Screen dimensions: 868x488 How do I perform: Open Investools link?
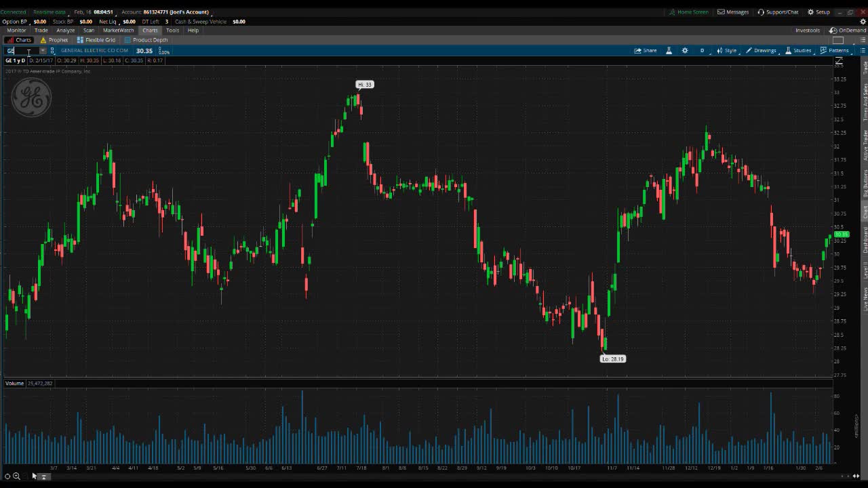pyautogui.click(x=808, y=30)
